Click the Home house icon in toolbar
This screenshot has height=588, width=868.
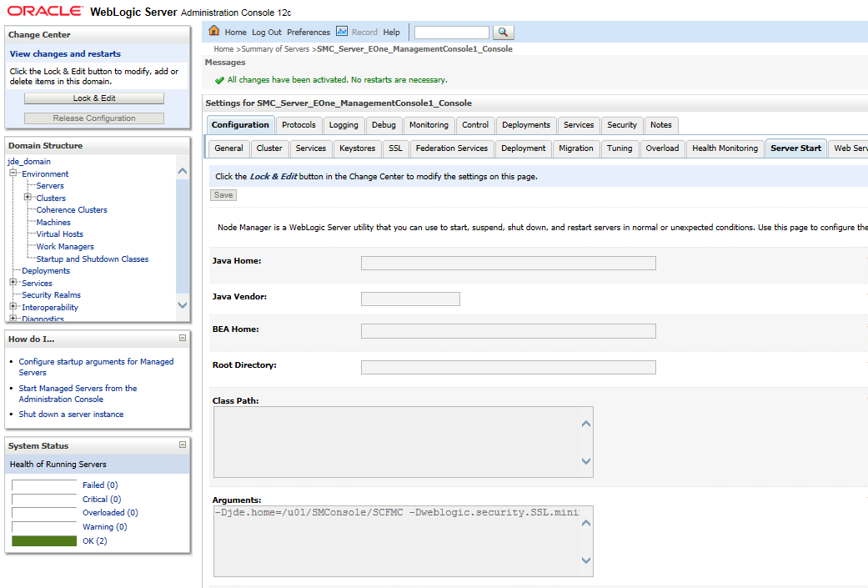pos(214,32)
